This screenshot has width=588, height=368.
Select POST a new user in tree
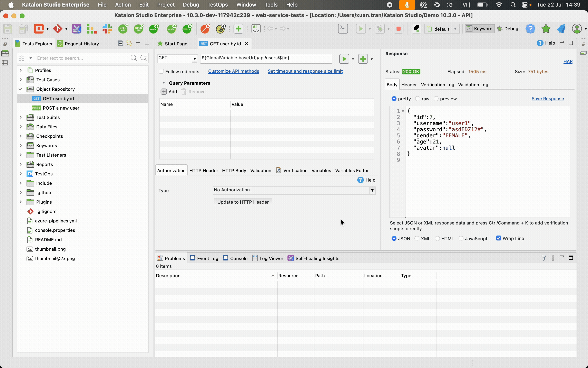tap(61, 108)
